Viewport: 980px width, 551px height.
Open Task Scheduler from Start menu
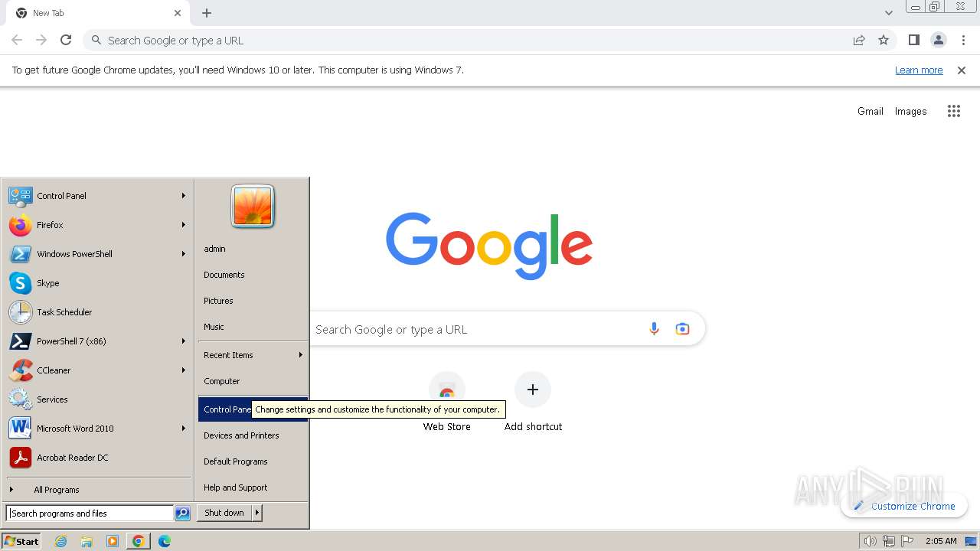(98, 312)
